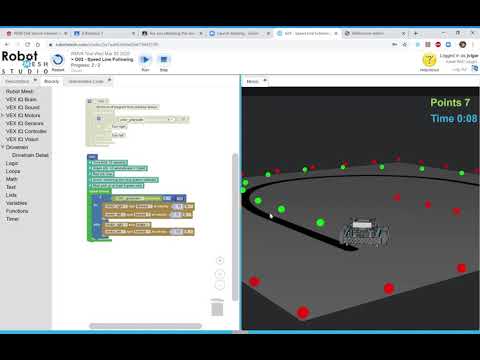The width and height of the screenshot is (480, 360).
Task: Switch to the first browser tab
Action: [36, 33]
